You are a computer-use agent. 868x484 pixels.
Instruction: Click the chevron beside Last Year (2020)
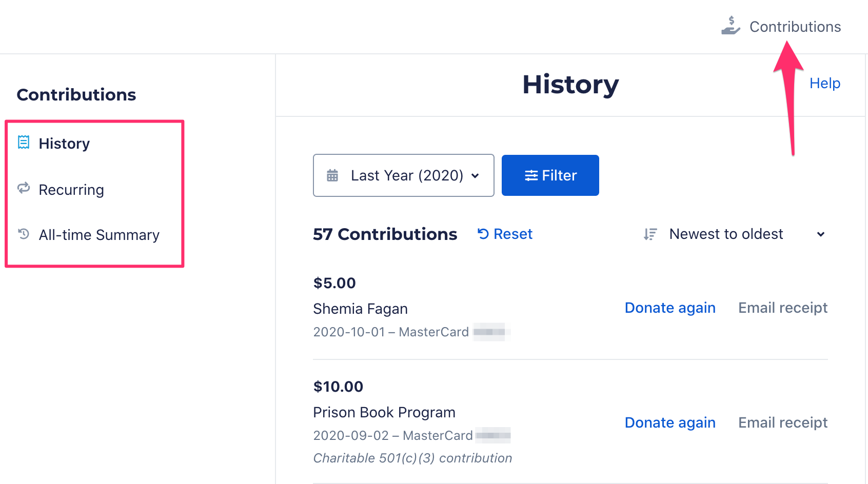coord(475,176)
